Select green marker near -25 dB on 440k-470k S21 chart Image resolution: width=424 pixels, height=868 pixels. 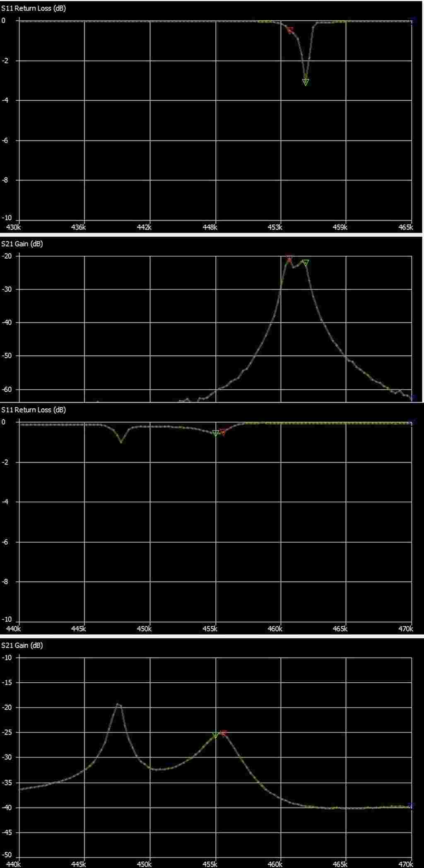click(x=215, y=735)
